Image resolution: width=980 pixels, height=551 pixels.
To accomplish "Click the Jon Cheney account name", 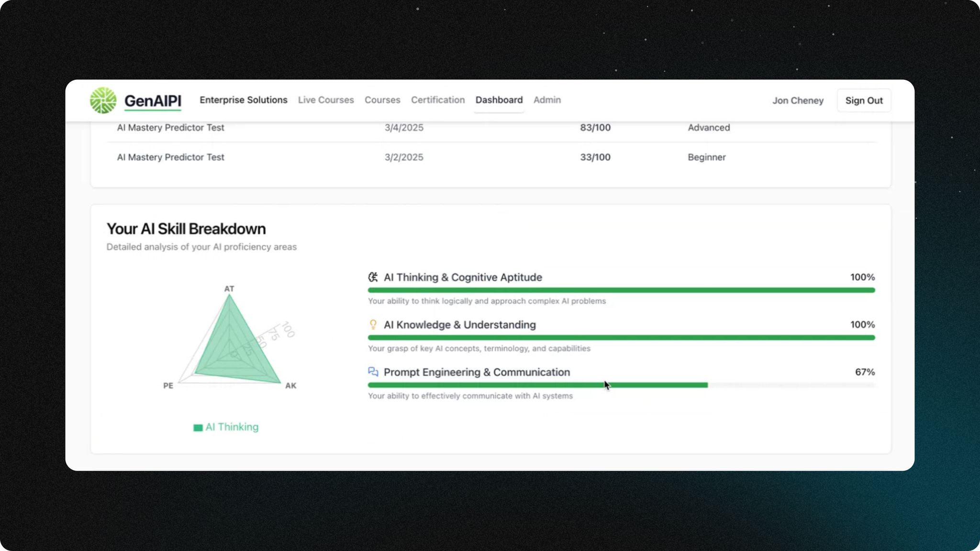I will (797, 100).
